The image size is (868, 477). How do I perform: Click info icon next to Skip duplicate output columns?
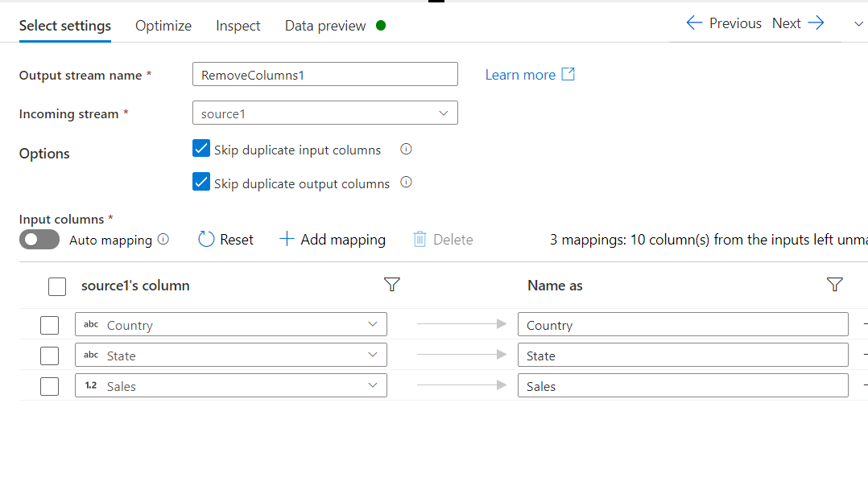407,183
